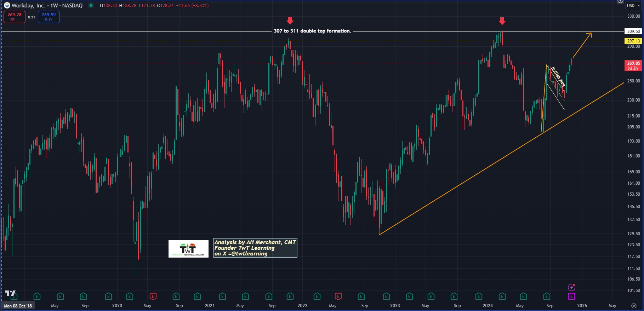
Task: Click the 181.00 price scale label
Action: (633, 156)
